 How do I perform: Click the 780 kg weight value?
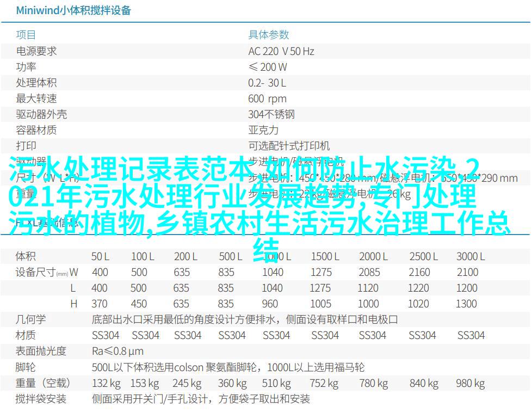[374, 384]
